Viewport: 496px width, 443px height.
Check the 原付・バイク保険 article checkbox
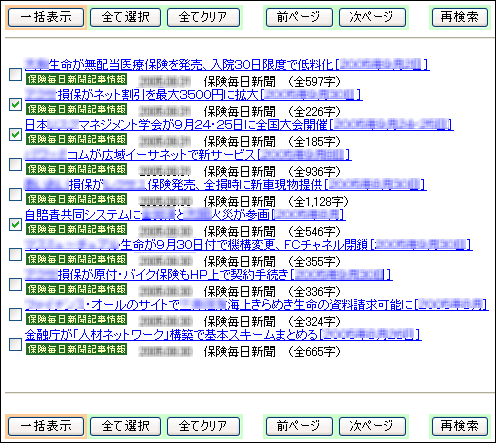(15, 284)
